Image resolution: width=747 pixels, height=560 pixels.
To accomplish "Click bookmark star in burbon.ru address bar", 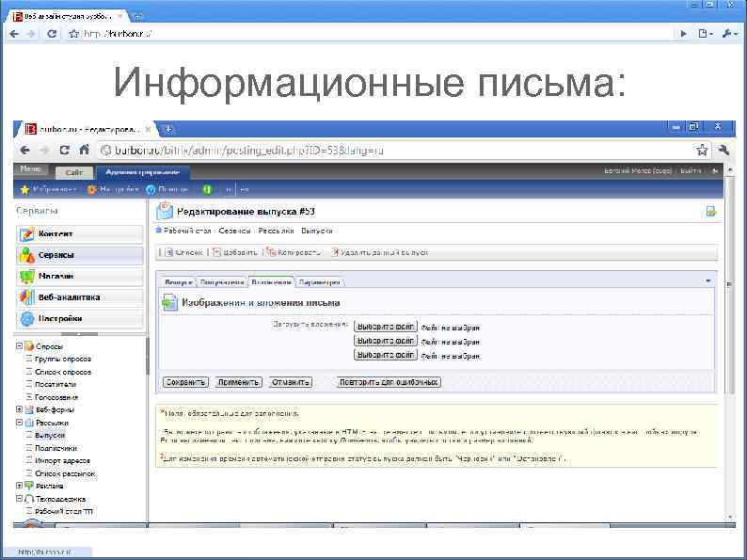I will tap(701, 151).
